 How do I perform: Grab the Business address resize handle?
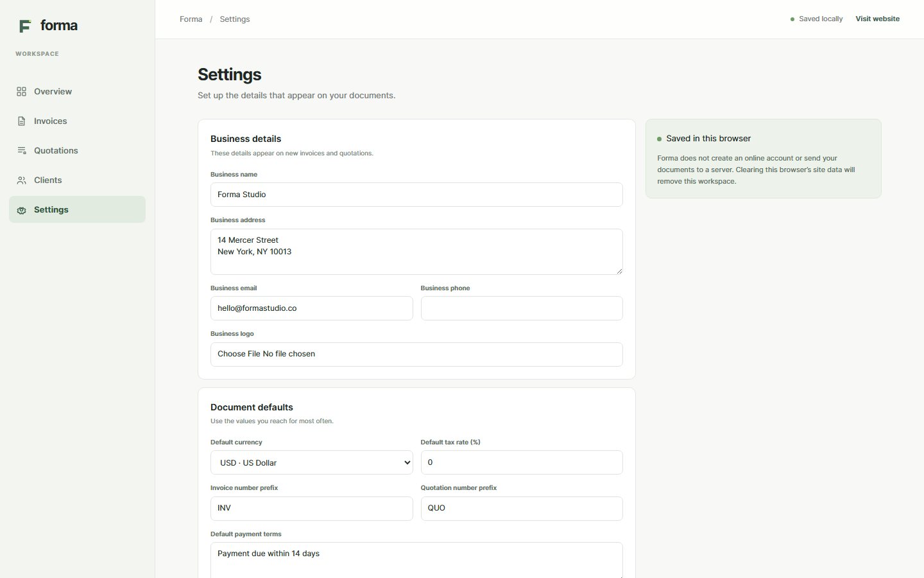coord(619,271)
